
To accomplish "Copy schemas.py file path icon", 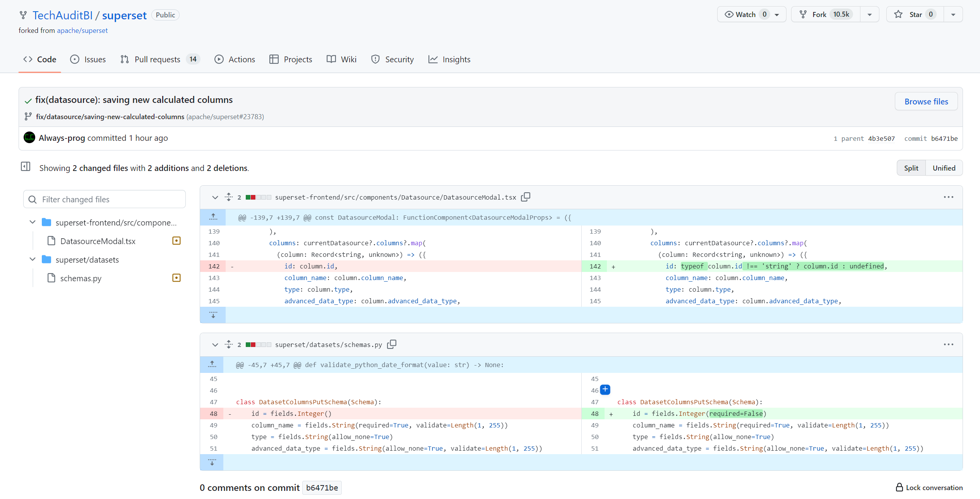I will [391, 344].
